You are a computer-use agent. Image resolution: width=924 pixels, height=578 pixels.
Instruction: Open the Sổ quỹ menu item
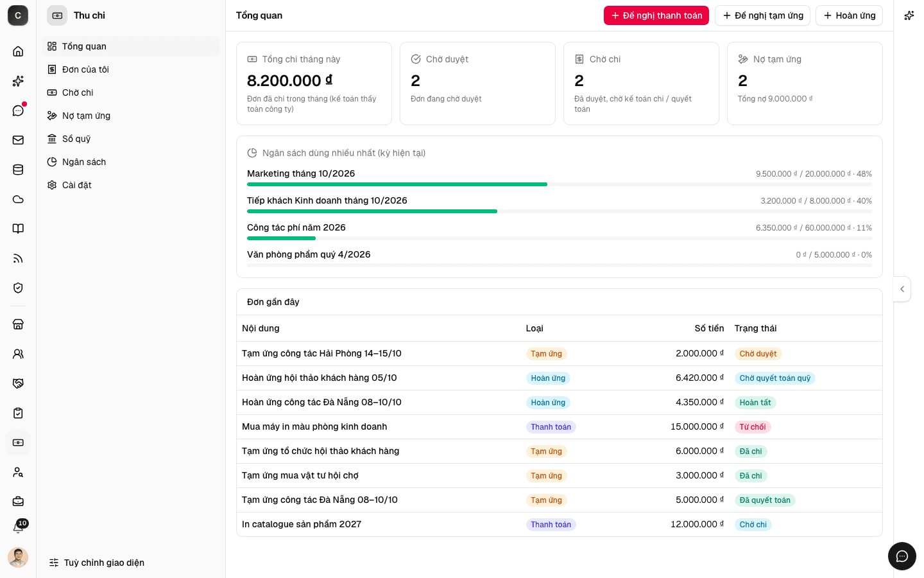click(x=131, y=139)
